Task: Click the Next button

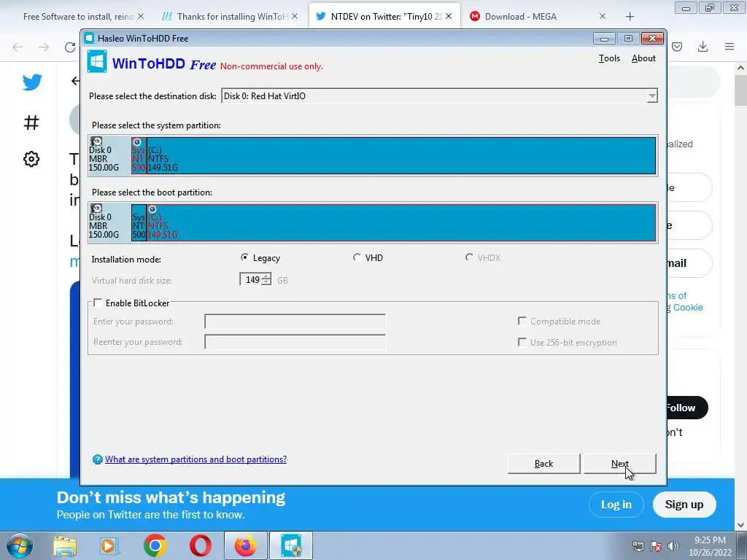Action: (x=620, y=464)
